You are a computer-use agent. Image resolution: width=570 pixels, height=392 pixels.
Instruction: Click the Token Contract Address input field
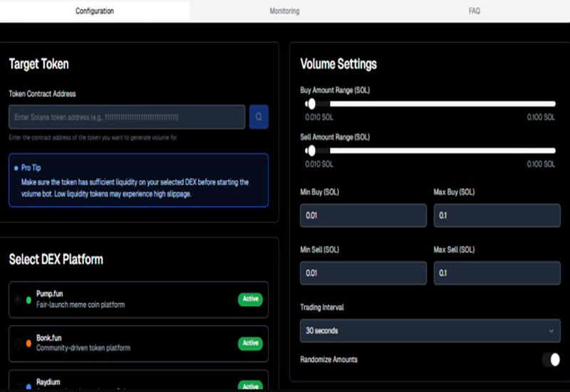pos(127,117)
